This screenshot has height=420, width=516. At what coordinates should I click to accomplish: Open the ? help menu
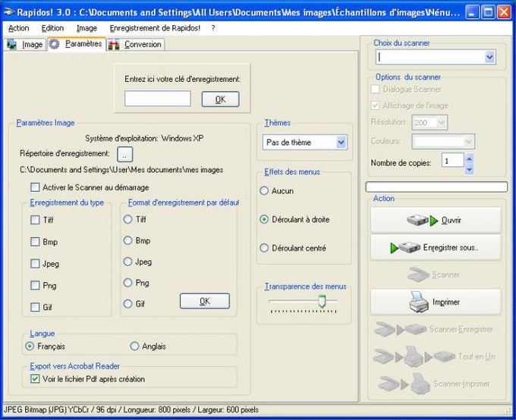pos(213,28)
